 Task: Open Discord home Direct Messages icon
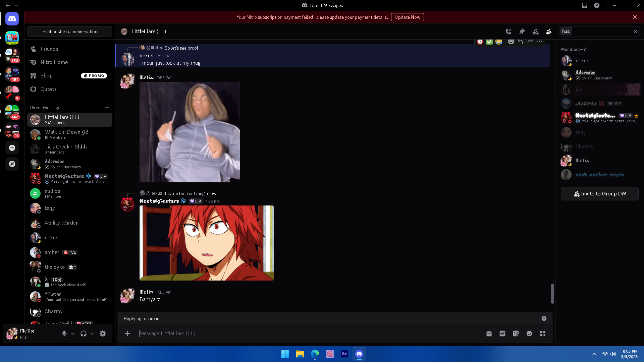pyautogui.click(x=12, y=19)
